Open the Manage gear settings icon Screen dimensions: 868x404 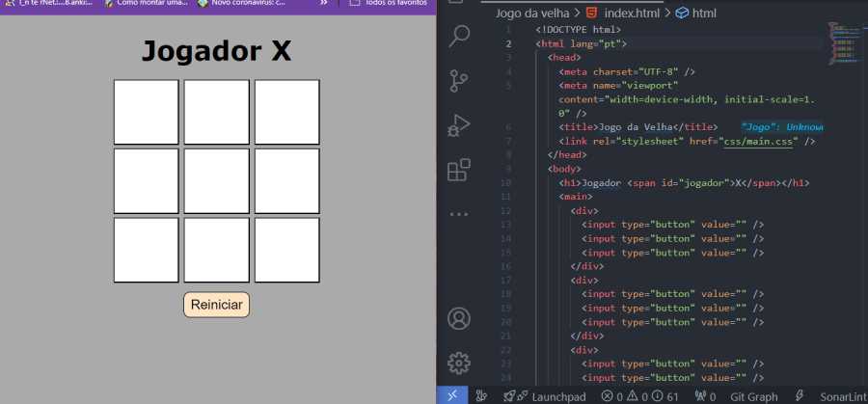[x=459, y=363]
